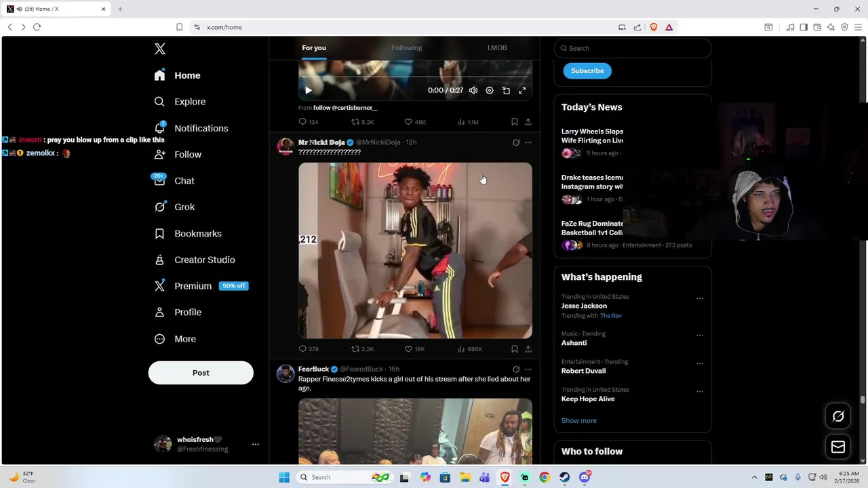The width and height of the screenshot is (868, 488).
Task: Open The Rev trending link
Action: point(610,316)
